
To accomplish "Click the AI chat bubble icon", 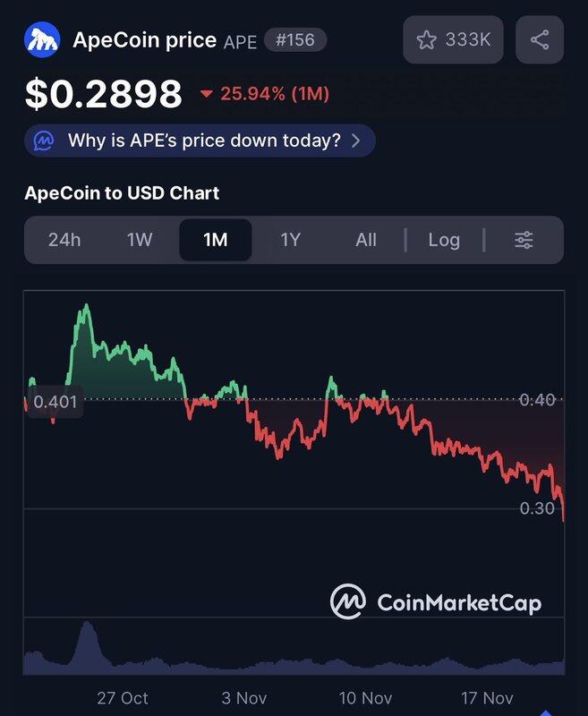I will click(45, 141).
